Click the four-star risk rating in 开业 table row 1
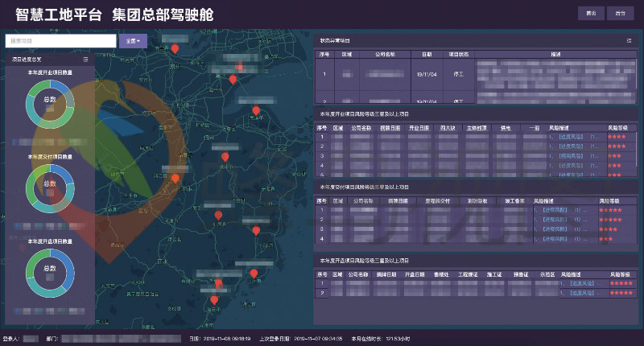Image resolution: width=644 pixels, height=346 pixels. (617, 137)
